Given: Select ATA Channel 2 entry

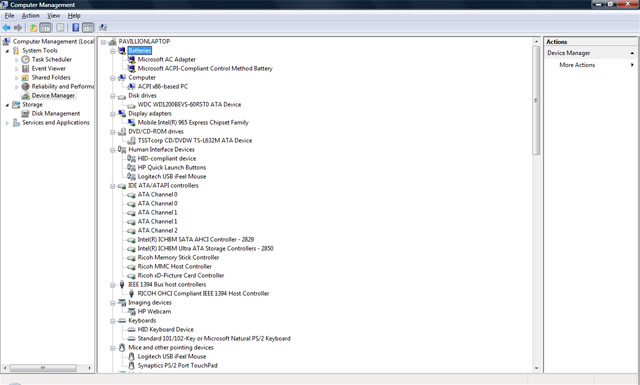Looking at the screenshot, I should [x=158, y=231].
